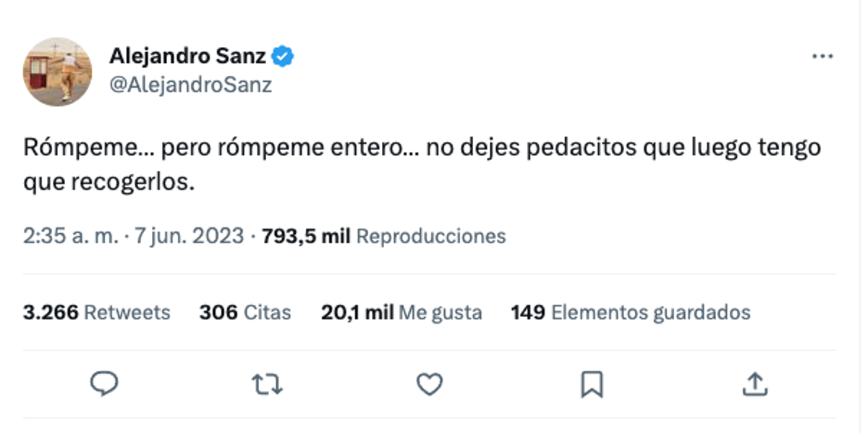The width and height of the screenshot is (868, 433).
Task: Click the 793,5 mil view count
Action: pos(306,236)
